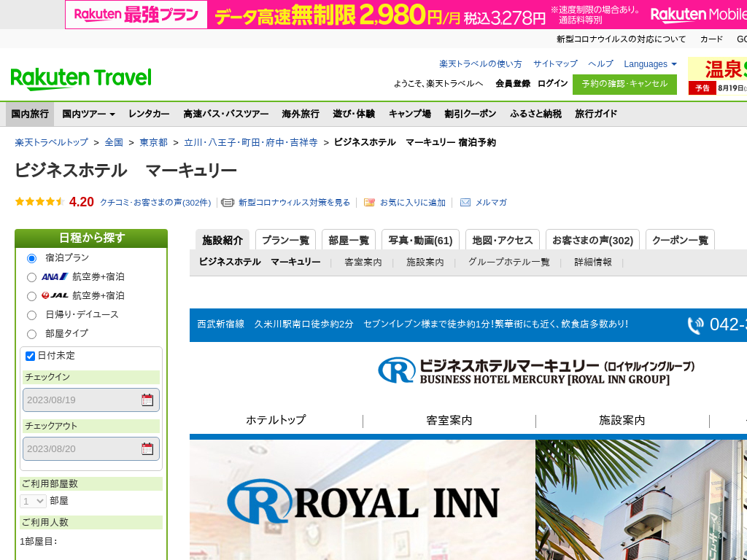Click 割引クーポン menu item

[x=471, y=114]
